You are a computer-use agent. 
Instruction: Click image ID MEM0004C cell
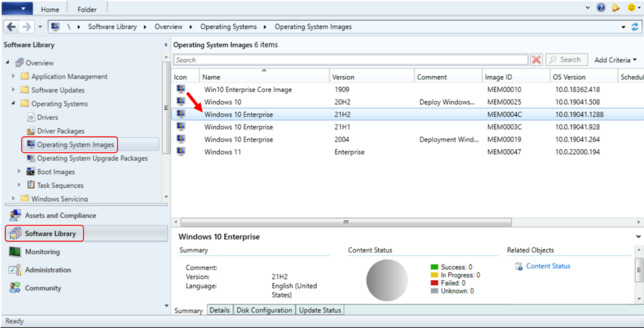pos(504,115)
